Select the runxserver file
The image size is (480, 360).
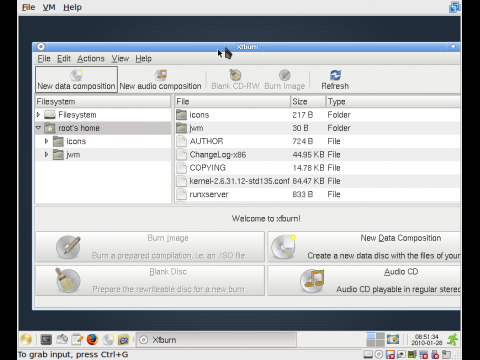[x=318, y=194]
